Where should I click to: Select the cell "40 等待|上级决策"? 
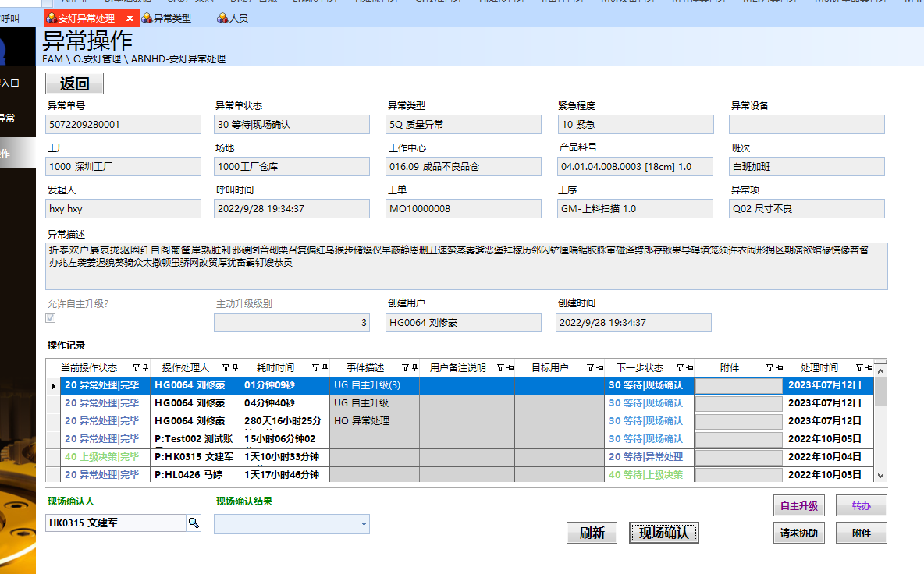649,474
